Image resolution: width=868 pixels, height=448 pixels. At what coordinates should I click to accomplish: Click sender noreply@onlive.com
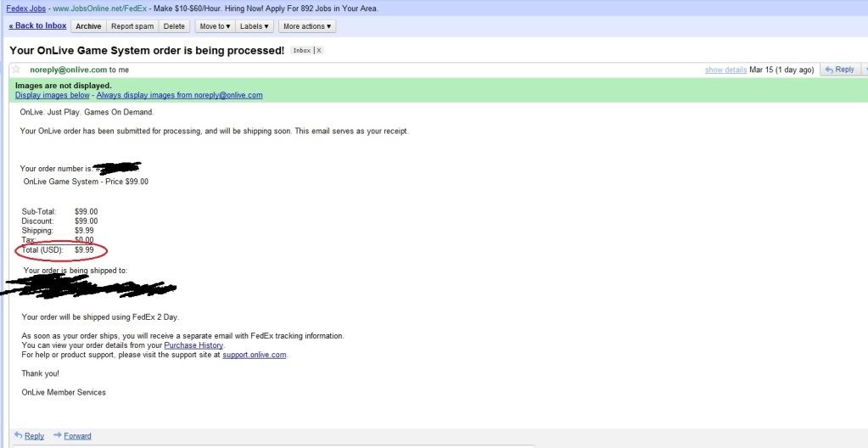pos(68,70)
